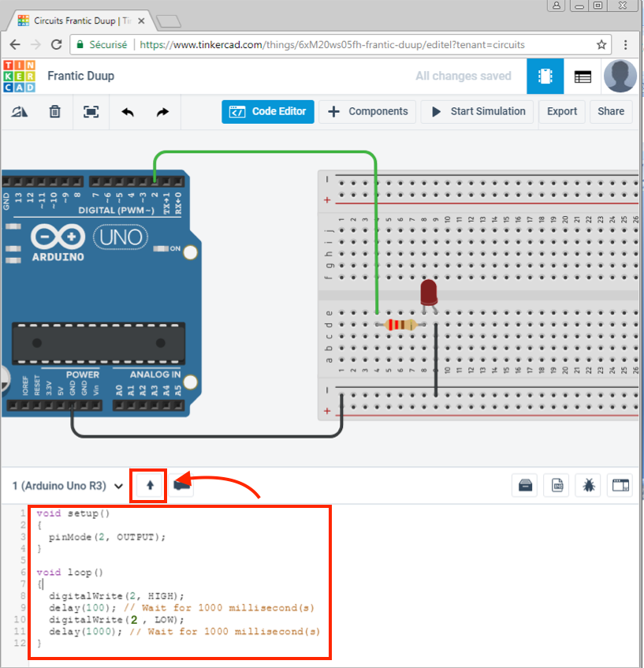Close the Circuits Frantic Duup tab

coord(141,21)
